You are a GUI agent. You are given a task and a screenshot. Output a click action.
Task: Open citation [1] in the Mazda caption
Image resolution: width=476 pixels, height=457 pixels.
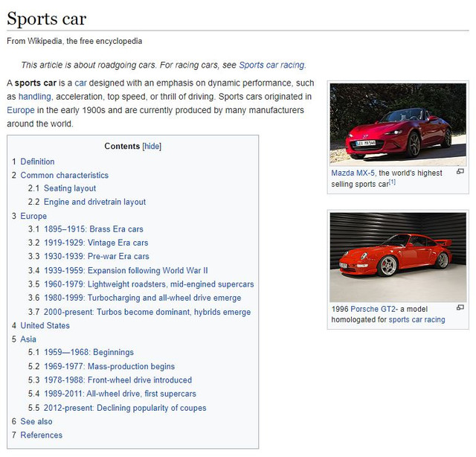[x=393, y=182]
